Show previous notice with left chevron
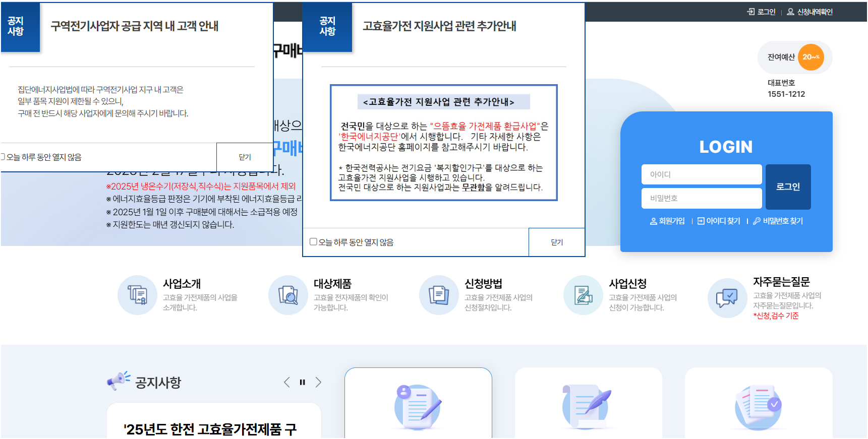The height and width of the screenshot is (439, 868). (286, 383)
